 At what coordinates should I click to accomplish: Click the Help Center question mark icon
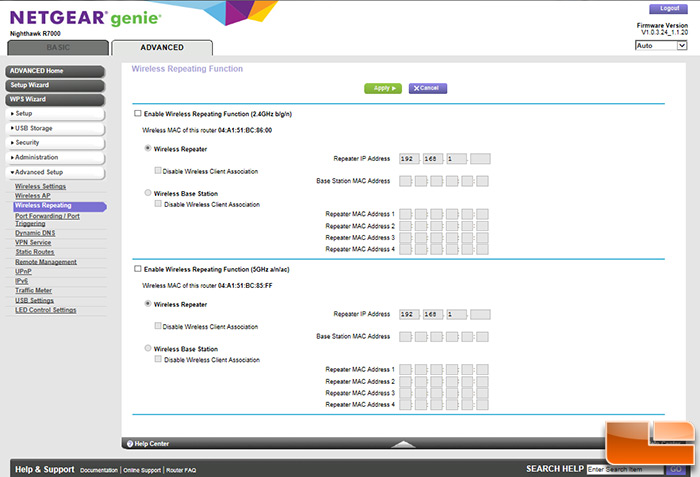pos(130,444)
